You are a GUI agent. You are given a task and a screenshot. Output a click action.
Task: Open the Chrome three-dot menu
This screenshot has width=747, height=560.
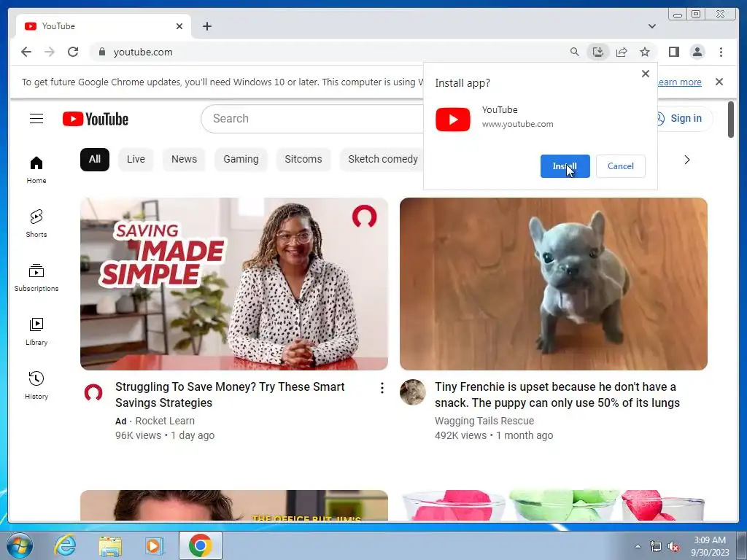click(721, 52)
